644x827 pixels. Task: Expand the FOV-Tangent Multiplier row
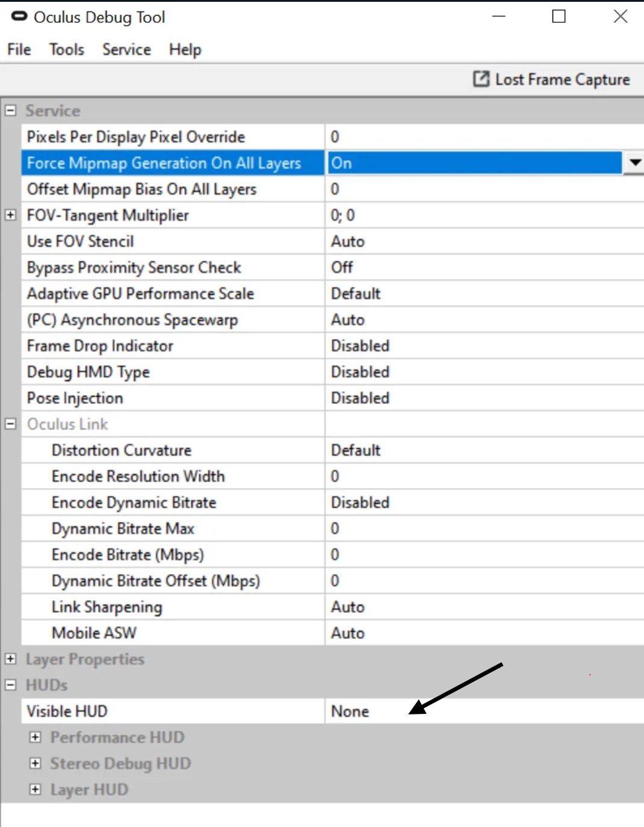(x=10, y=215)
